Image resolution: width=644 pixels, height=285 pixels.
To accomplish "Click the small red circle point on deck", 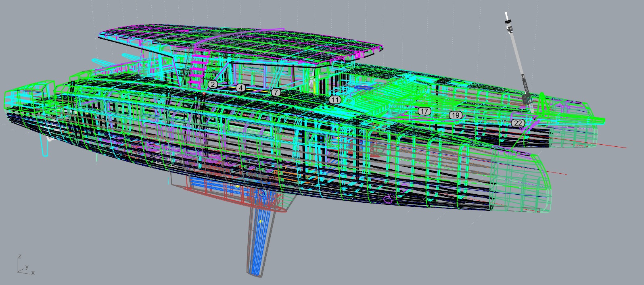I will pyautogui.click(x=204, y=94).
